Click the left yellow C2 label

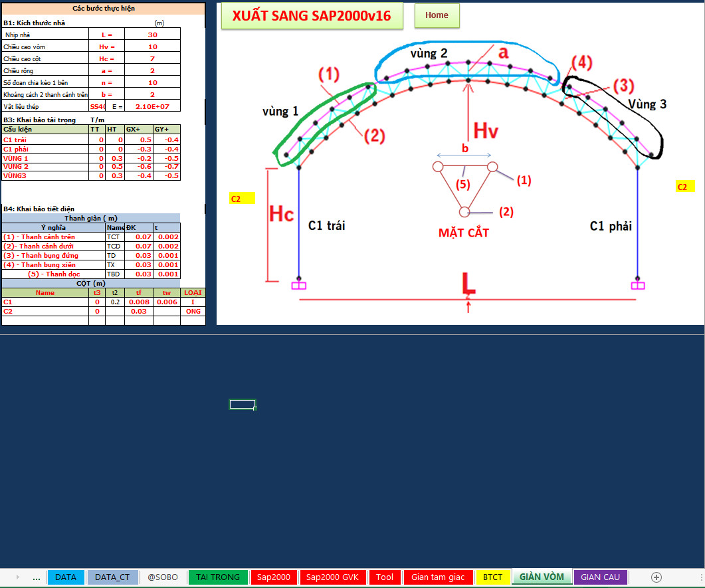point(242,199)
